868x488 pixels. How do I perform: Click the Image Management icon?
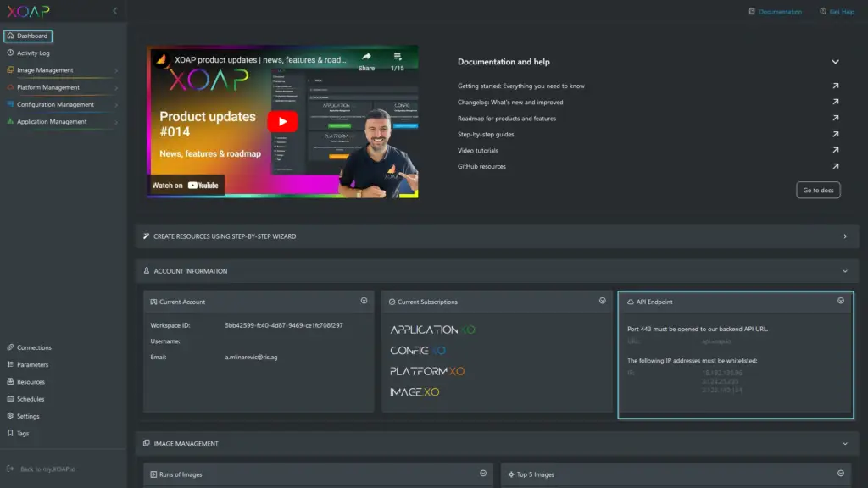[x=10, y=69]
